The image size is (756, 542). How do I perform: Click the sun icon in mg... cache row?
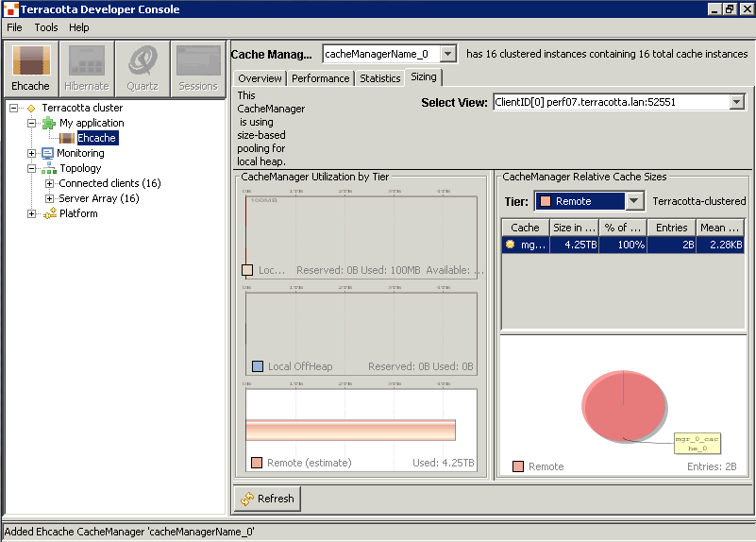pyautogui.click(x=510, y=245)
